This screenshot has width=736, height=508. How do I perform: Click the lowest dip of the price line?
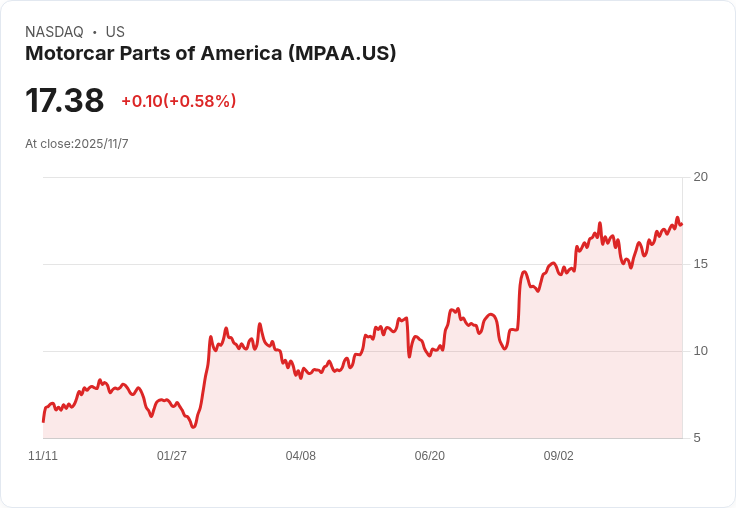click(x=193, y=427)
